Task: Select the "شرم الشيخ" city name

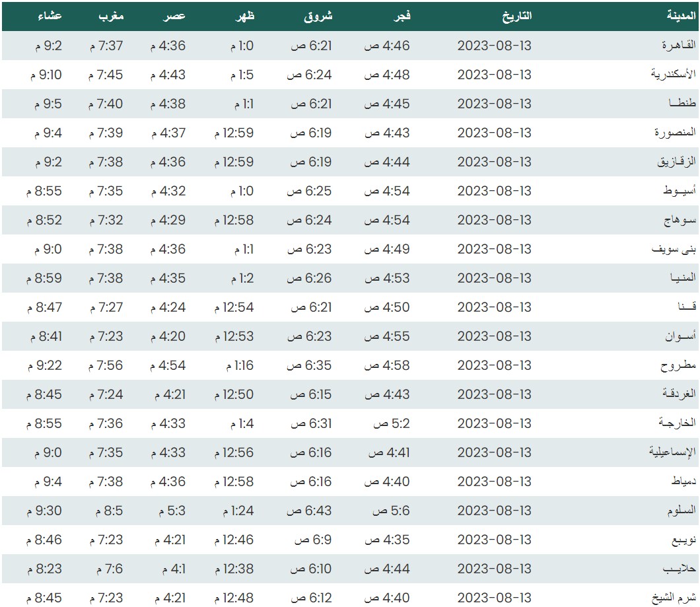Action: pyautogui.click(x=674, y=598)
